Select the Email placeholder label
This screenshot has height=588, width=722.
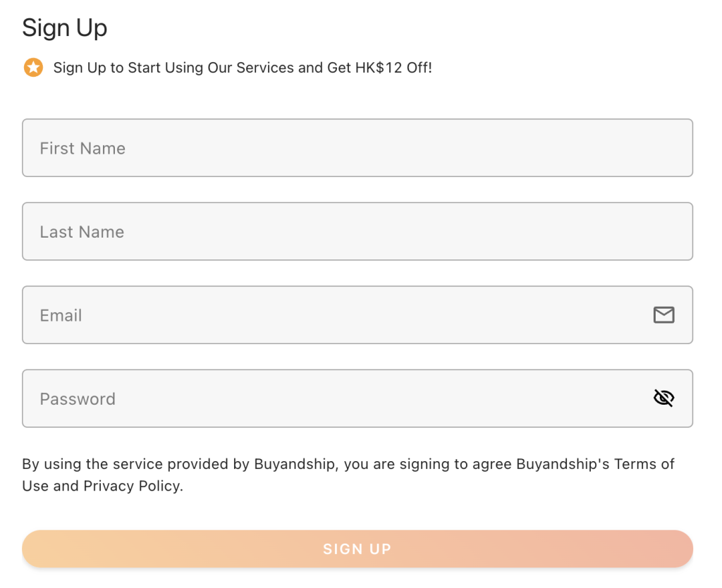[x=61, y=315]
